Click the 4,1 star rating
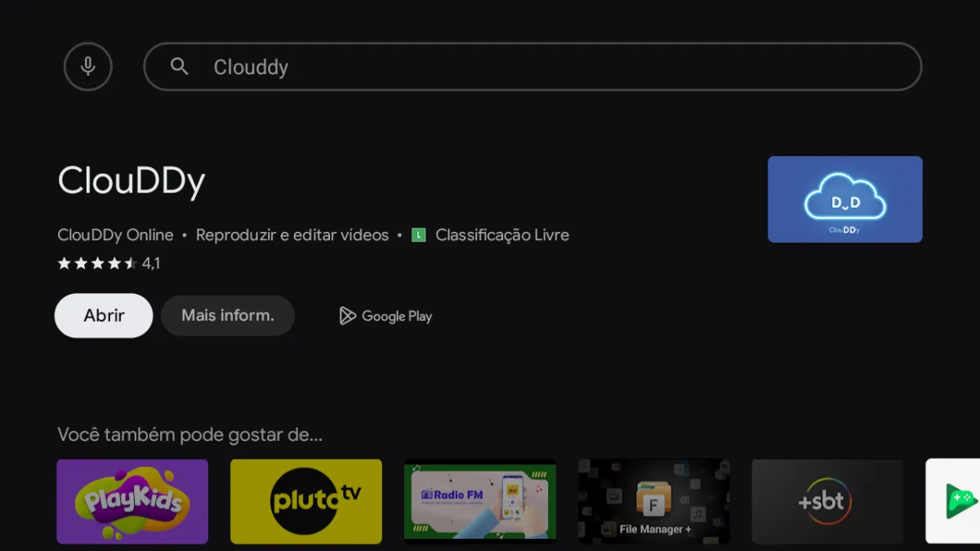980x551 pixels. [109, 264]
